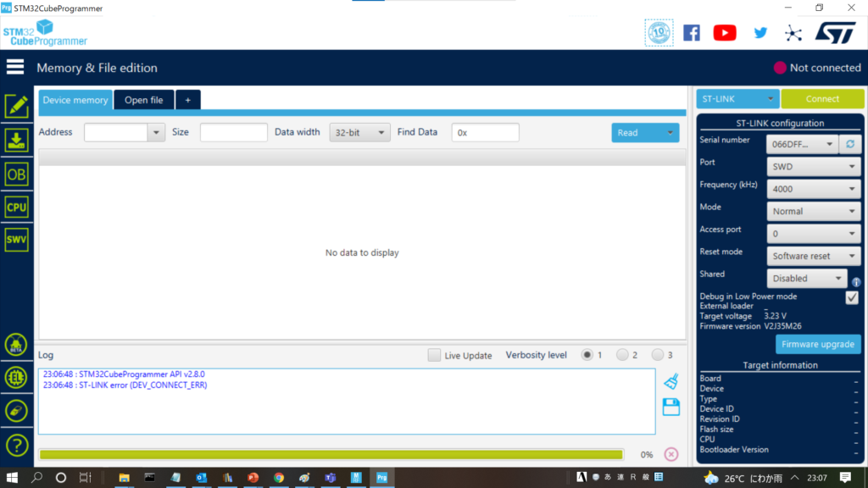Open the SWV serial wire viewer
The height and width of the screenshot is (488, 868).
tap(16, 240)
